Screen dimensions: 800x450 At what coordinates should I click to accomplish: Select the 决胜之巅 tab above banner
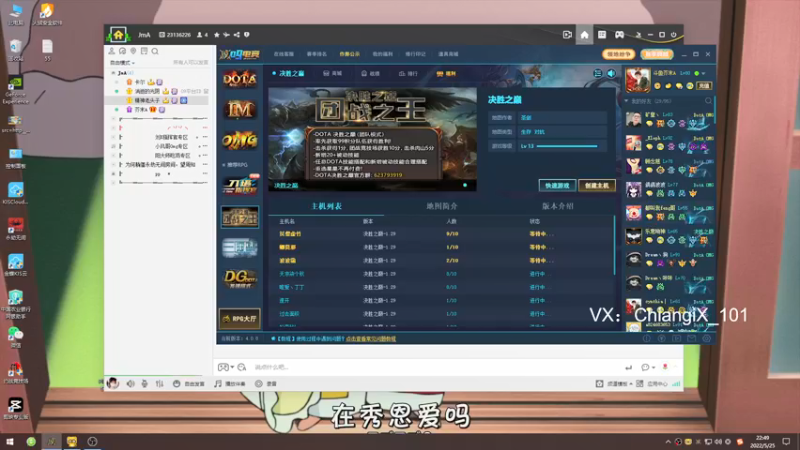289,73
